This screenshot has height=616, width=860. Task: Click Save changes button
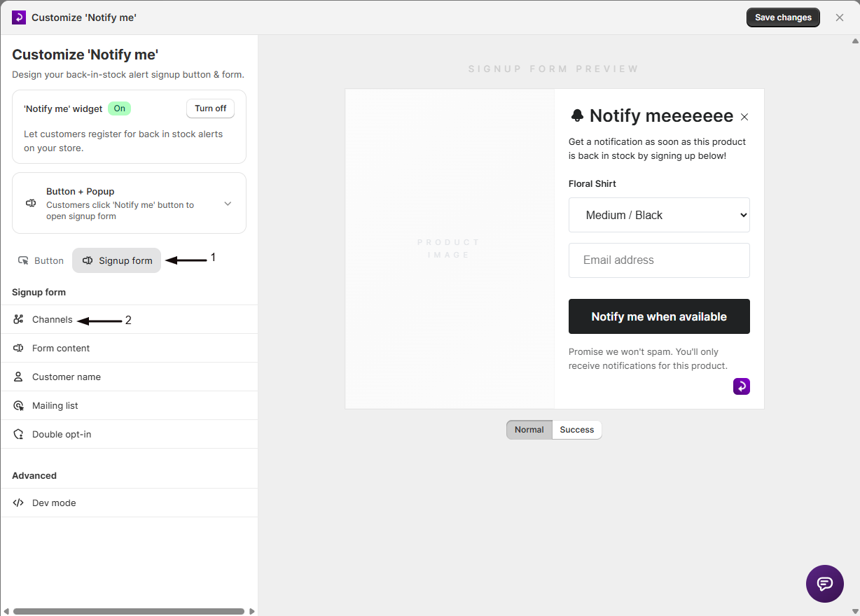[x=783, y=17]
